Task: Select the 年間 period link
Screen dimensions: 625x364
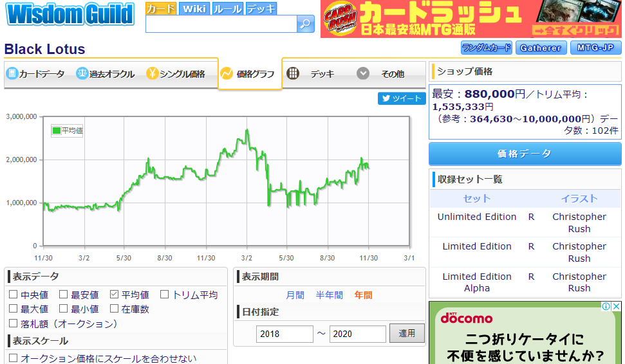Action: 363,295
